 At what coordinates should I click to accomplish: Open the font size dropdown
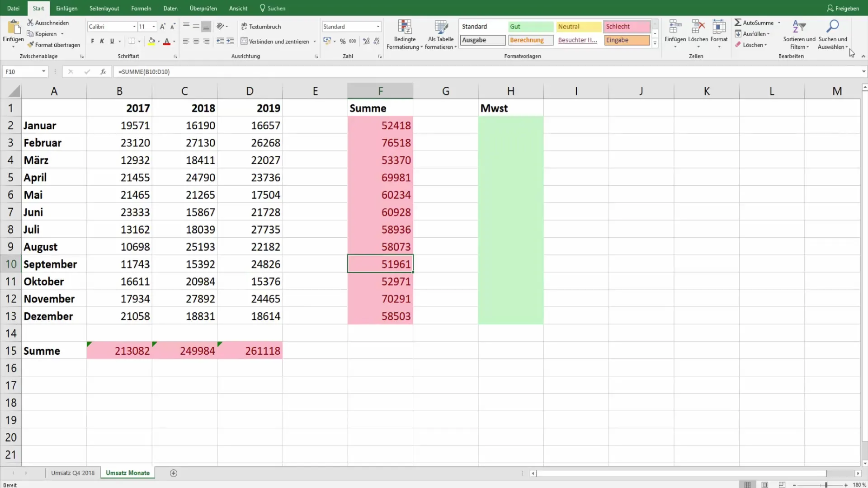click(154, 27)
